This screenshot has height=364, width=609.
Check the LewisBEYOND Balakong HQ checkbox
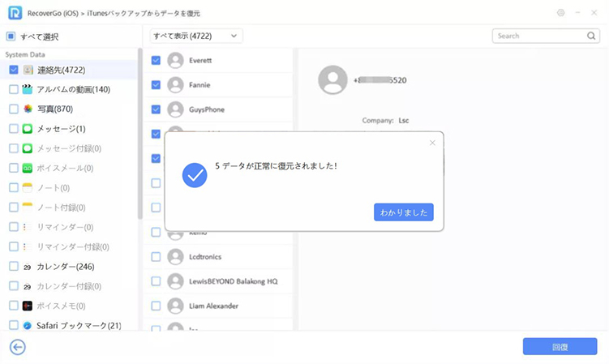[156, 281]
